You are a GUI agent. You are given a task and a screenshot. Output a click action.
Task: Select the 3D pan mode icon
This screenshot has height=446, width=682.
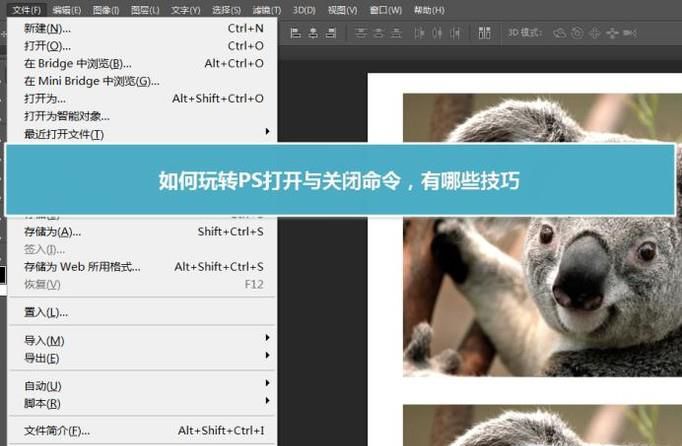tap(595, 33)
